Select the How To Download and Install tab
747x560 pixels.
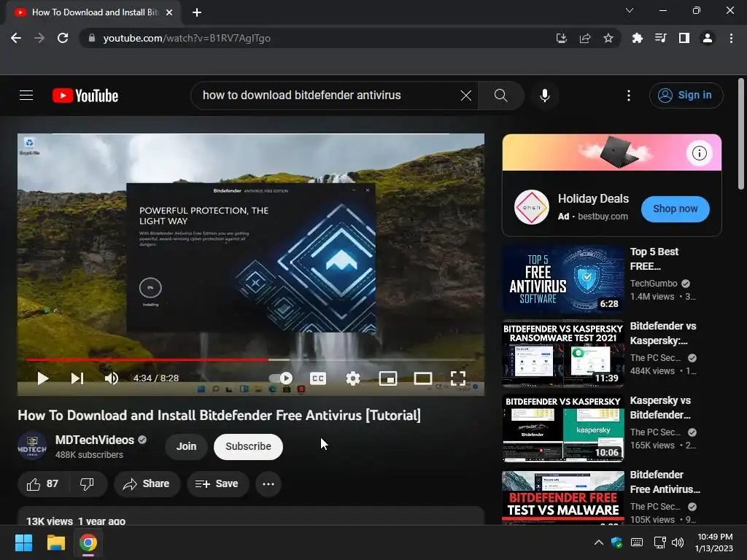click(x=93, y=12)
